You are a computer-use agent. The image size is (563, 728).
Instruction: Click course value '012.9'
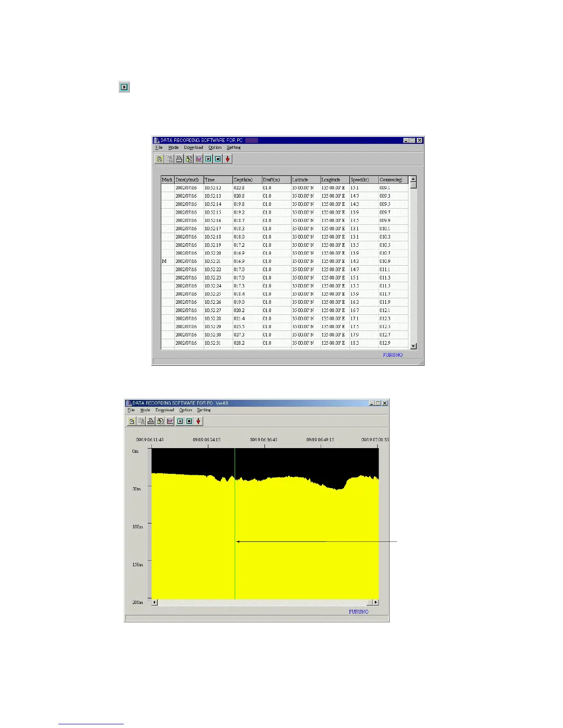coord(393,343)
